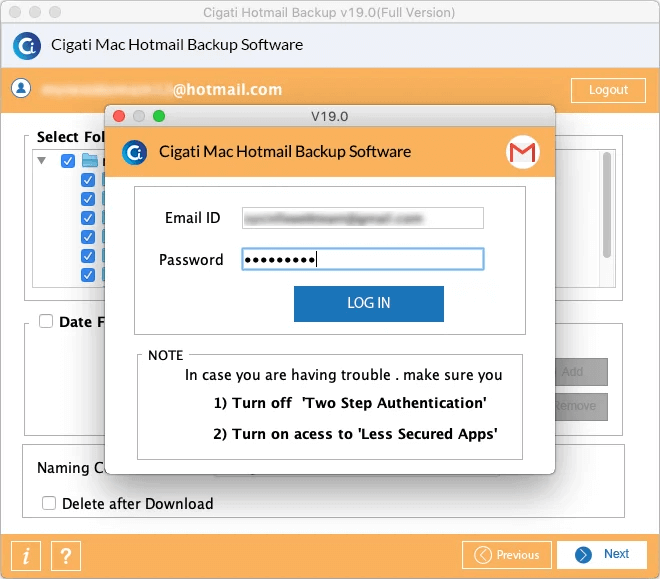
Task: Uncheck the fourth subfolder checkbox
Action: click(88, 237)
